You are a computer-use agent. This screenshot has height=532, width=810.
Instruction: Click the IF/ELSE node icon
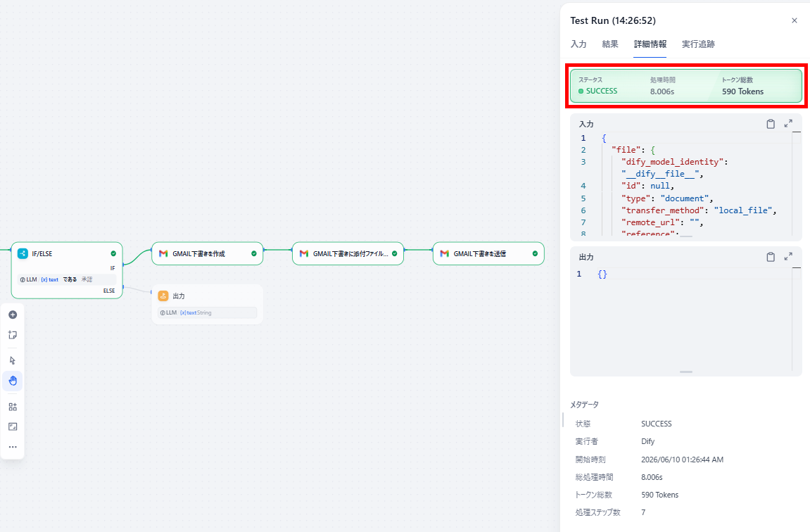pos(23,253)
